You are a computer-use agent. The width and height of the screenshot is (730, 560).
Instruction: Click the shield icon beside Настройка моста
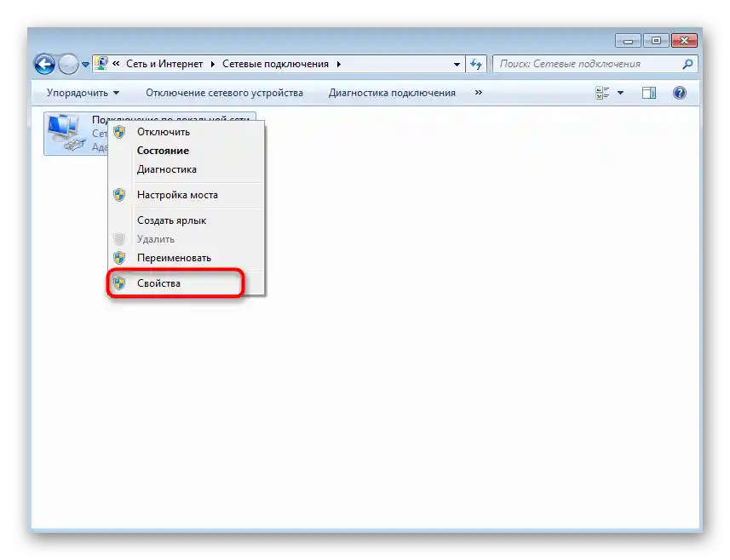coord(119,195)
